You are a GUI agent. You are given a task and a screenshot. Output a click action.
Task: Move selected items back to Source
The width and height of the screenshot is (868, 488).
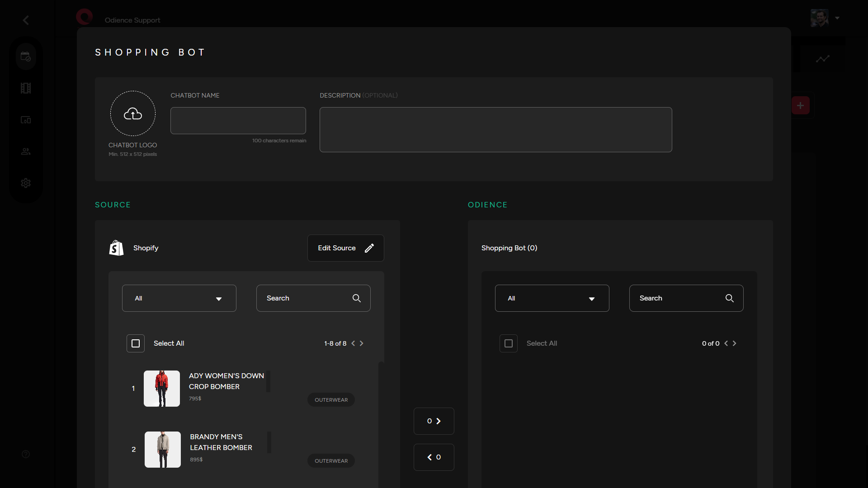tap(434, 457)
